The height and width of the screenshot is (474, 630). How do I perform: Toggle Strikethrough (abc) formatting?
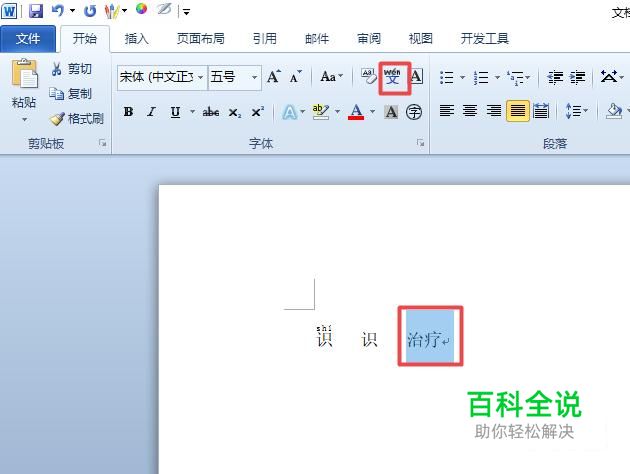(211, 112)
